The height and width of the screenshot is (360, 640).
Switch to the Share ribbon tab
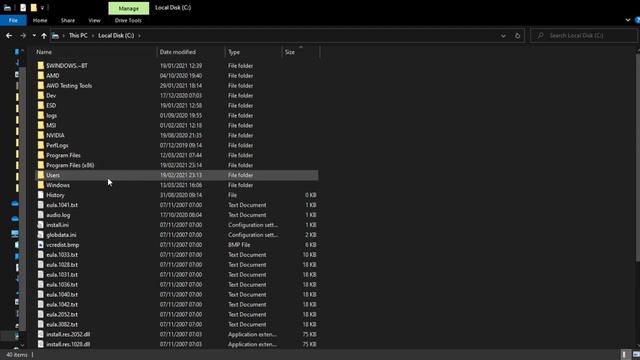click(x=68, y=20)
